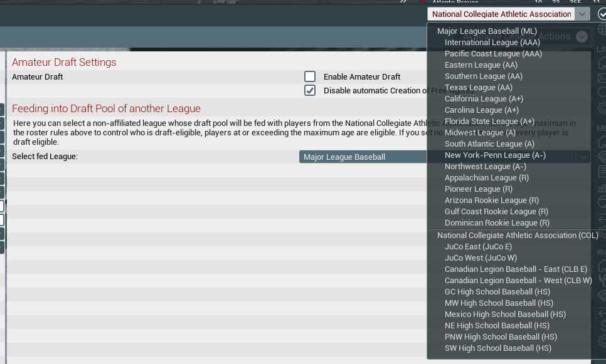Pick Midwest League (A)

480,132
